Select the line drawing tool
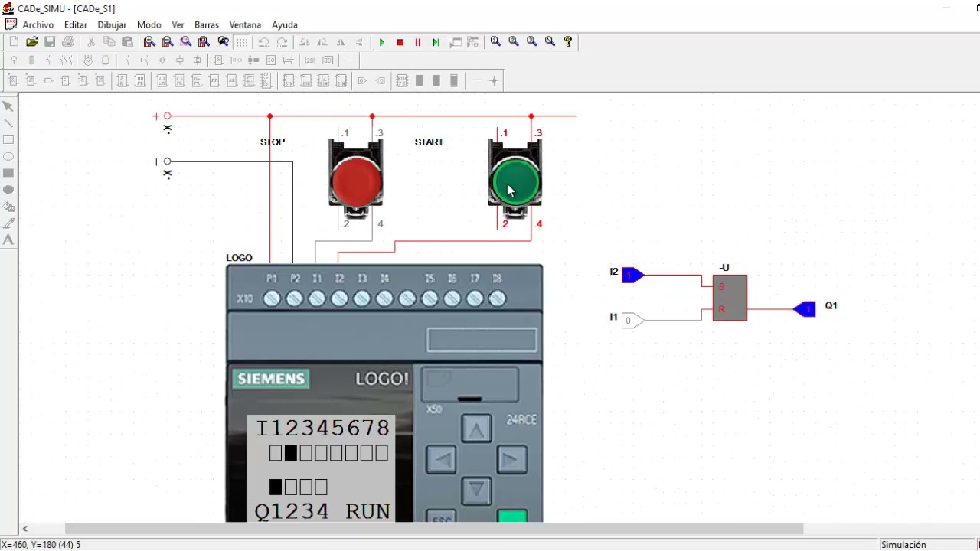This screenshot has width=980, height=551. pyautogui.click(x=8, y=123)
